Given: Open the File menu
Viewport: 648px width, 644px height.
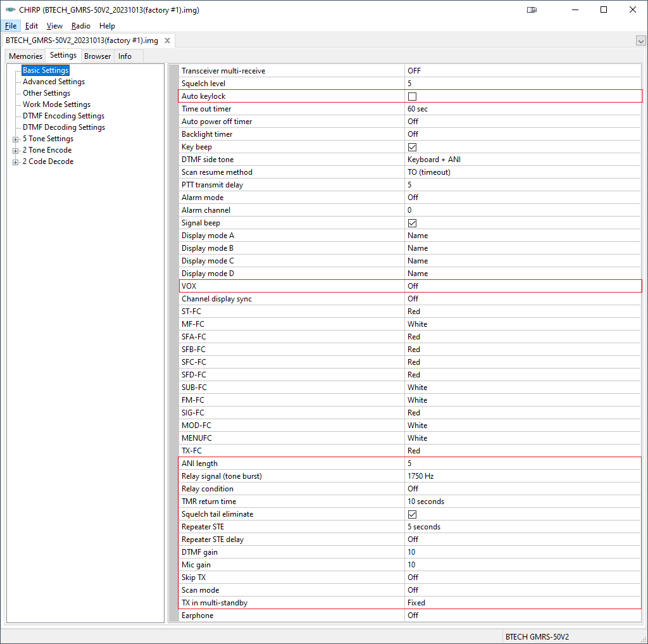Looking at the screenshot, I should pos(11,25).
